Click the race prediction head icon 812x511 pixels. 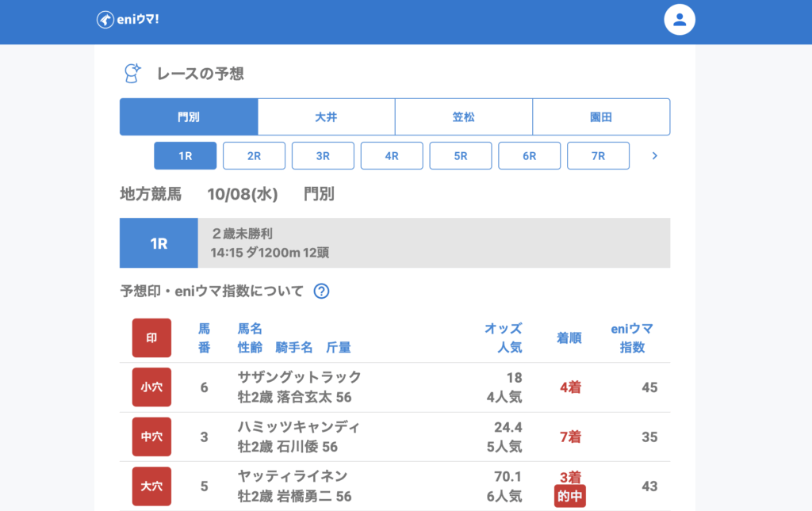click(132, 74)
